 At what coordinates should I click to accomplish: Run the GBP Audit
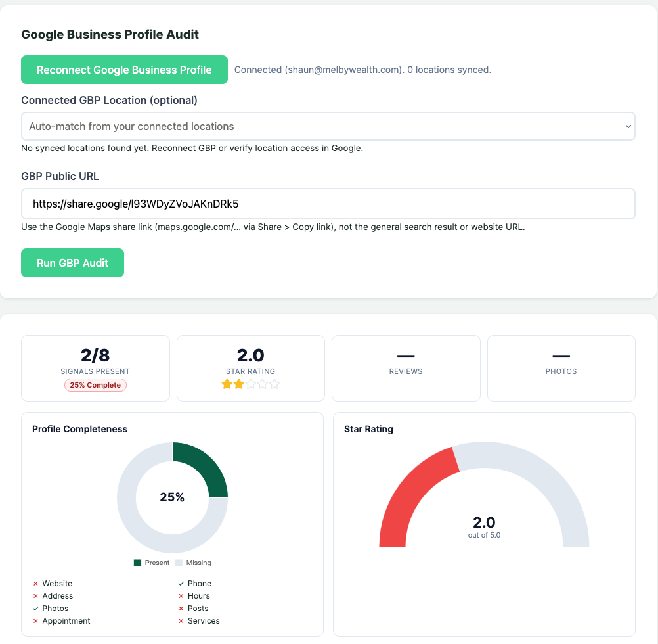pos(73,263)
